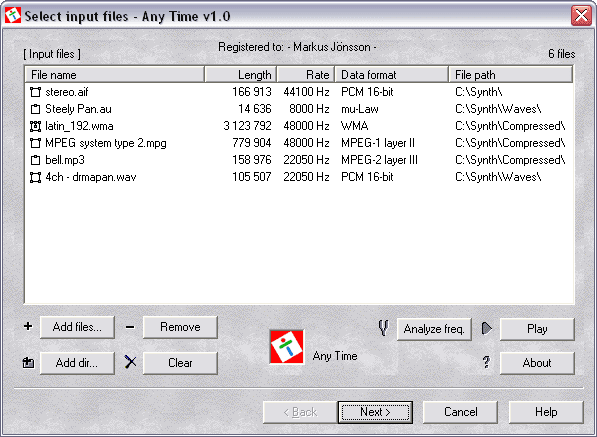Sort list by Length column header

pyautogui.click(x=241, y=74)
